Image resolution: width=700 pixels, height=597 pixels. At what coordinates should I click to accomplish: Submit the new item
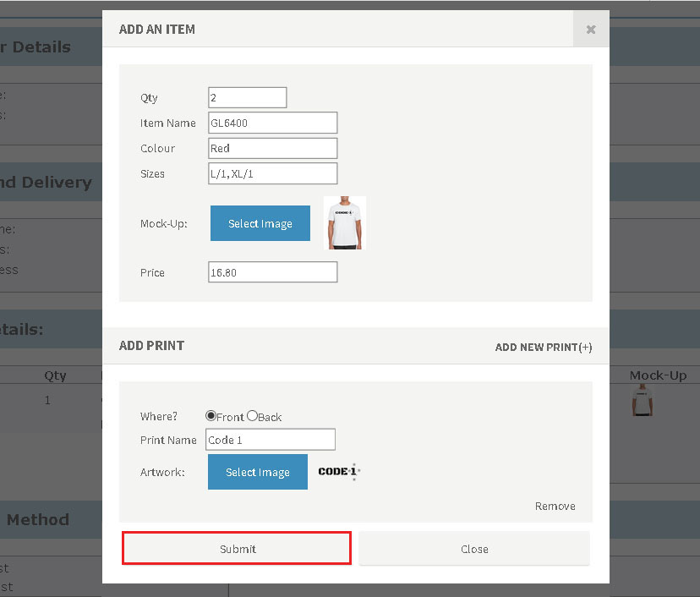coord(237,549)
